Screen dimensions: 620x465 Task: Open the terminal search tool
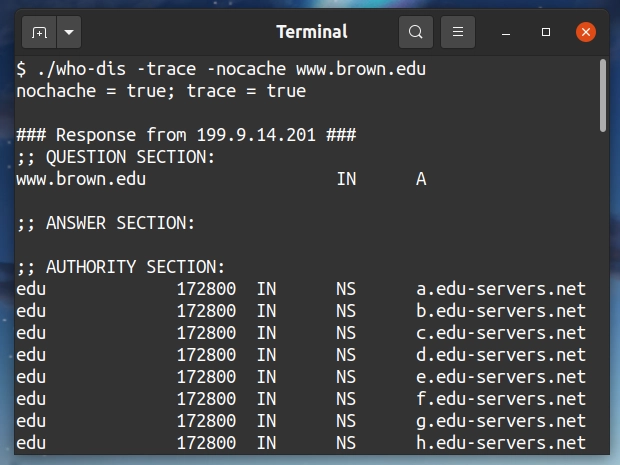click(415, 32)
